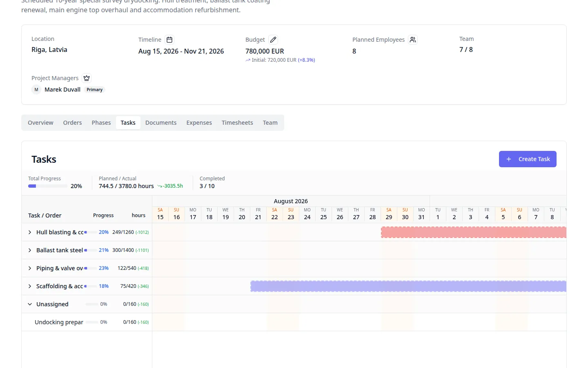588x368 pixels.
Task: Expand the Piping & valve row
Action: 30,268
